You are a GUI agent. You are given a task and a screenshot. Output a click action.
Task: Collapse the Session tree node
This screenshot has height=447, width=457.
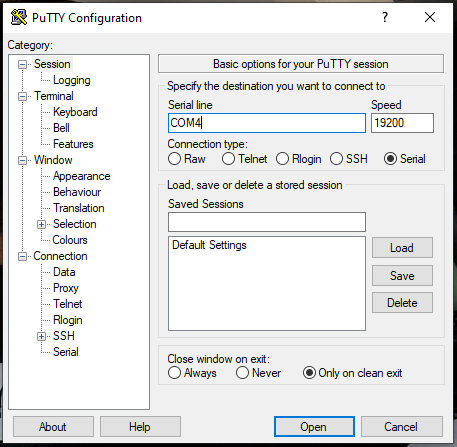point(22,64)
